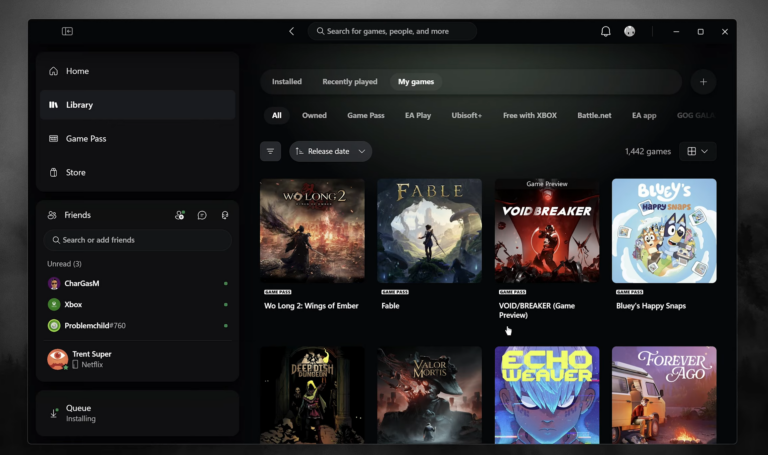Switch to the Recently played tab
768x455 pixels.
tap(350, 82)
